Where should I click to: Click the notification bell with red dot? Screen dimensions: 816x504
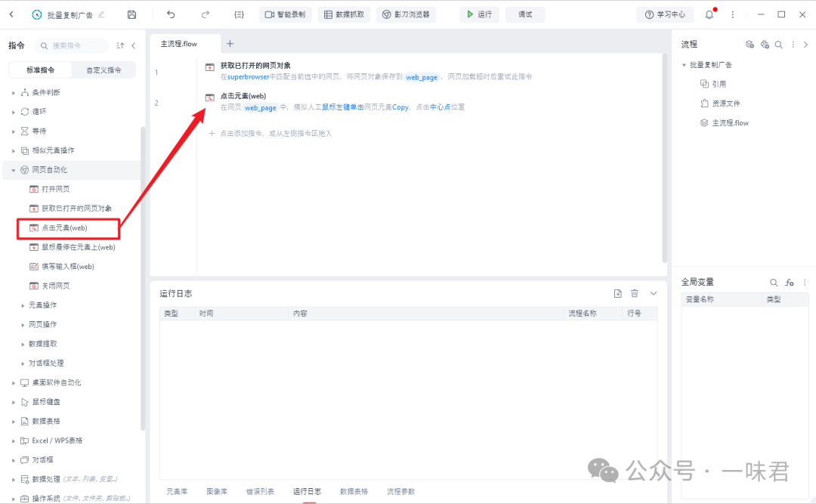(x=708, y=14)
